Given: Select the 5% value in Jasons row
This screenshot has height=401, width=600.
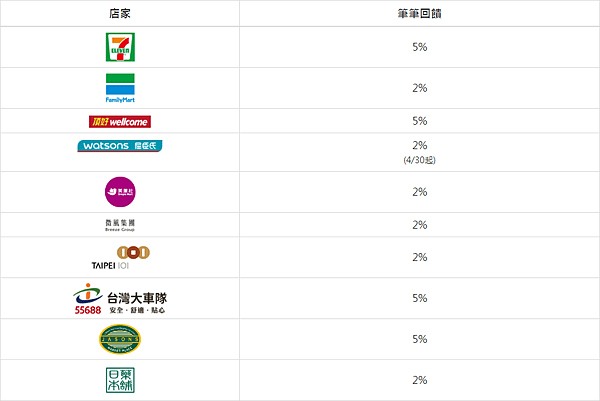Looking at the screenshot, I should point(420,339).
